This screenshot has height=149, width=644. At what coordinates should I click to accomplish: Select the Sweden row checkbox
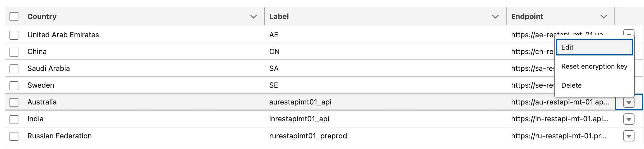14,86
